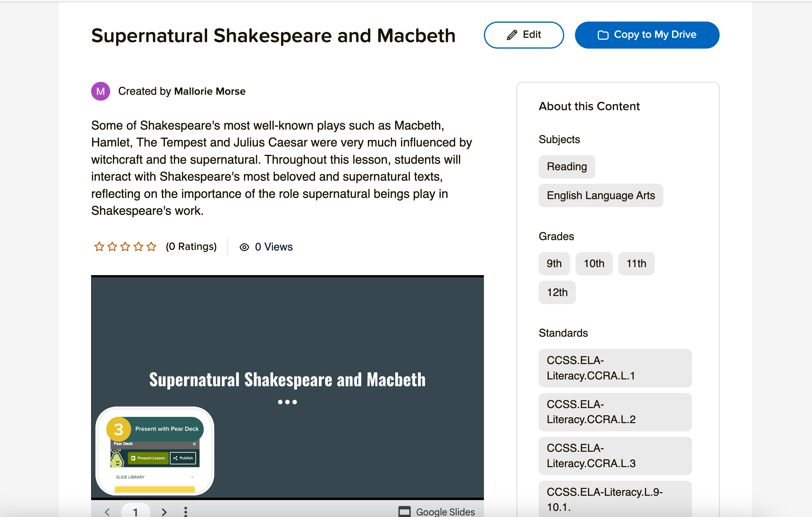The width and height of the screenshot is (812, 517).
Task: Select the Reading subject tag
Action: click(567, 166)
